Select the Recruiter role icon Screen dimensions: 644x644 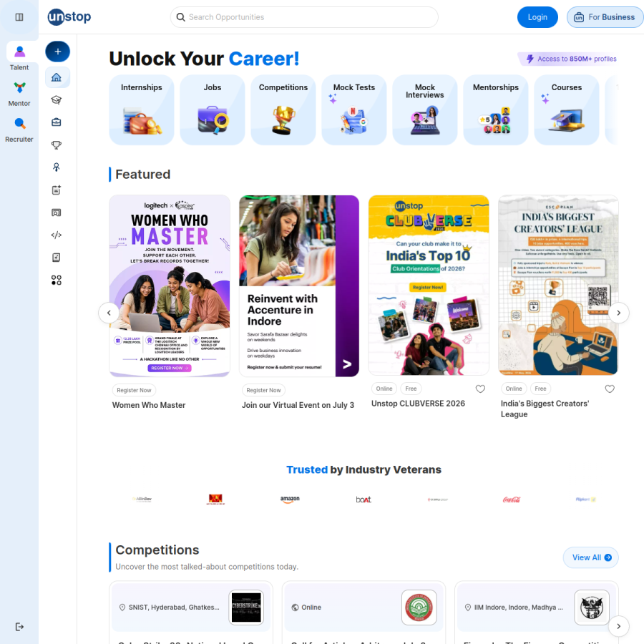point(19,123)
